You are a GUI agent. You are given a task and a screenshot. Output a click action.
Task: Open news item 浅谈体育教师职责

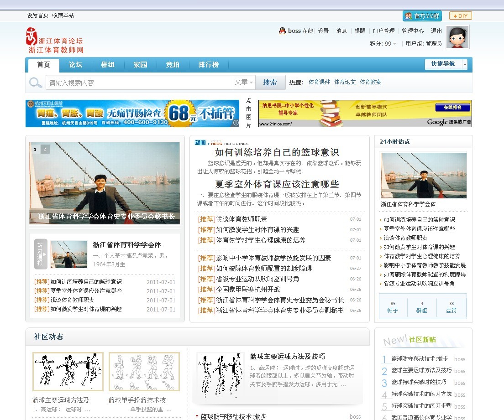tap(241, 219)
